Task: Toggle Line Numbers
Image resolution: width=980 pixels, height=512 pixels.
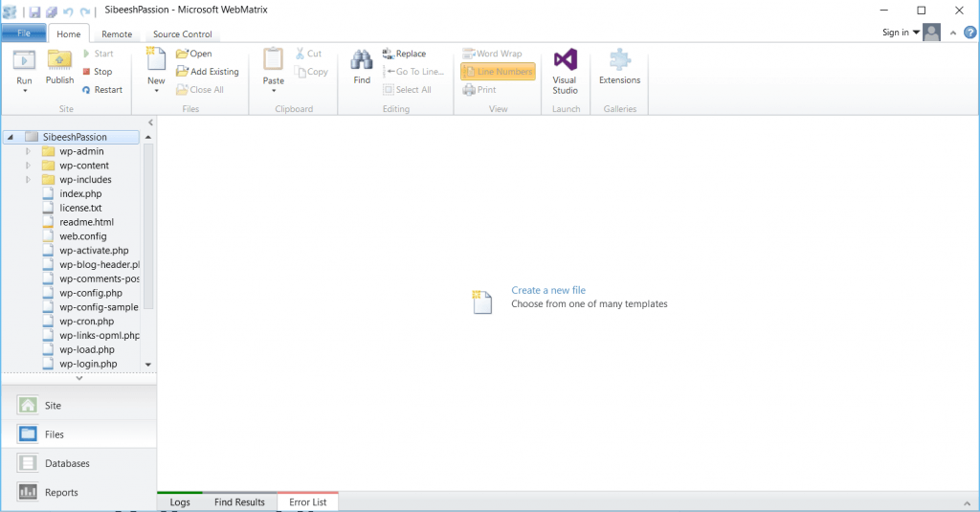Action: coord(498,72)
